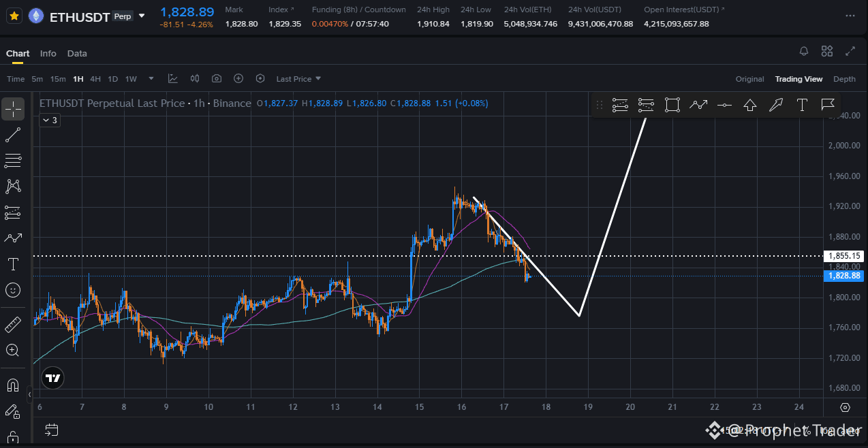
Task: Open the price alert bell icon
Action: point(804,51)
